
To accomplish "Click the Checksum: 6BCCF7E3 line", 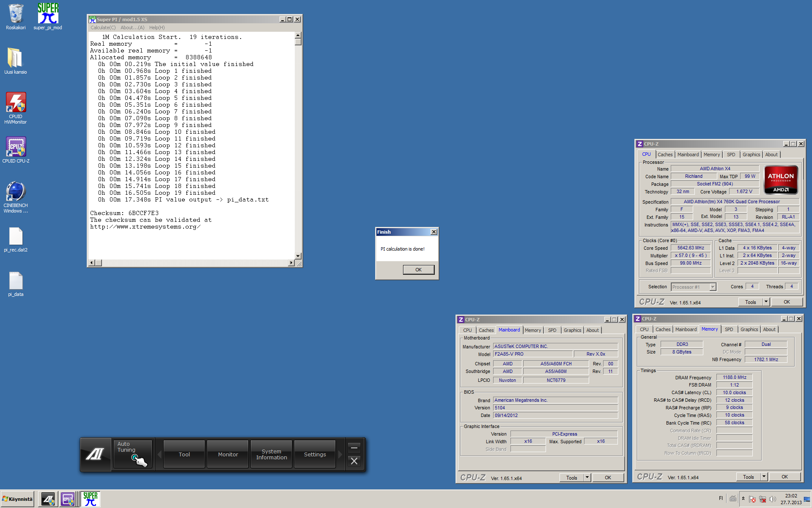I will coord(124,213).
